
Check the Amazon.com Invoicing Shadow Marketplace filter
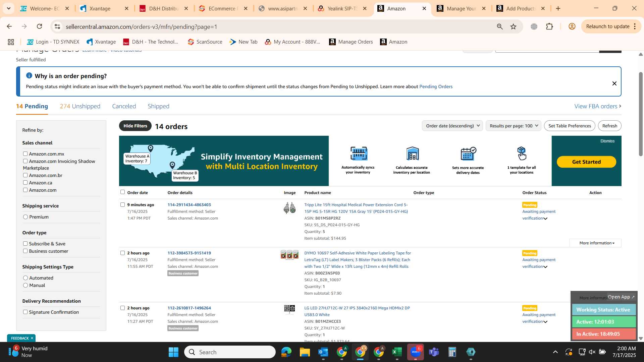[x=25, y=161]
